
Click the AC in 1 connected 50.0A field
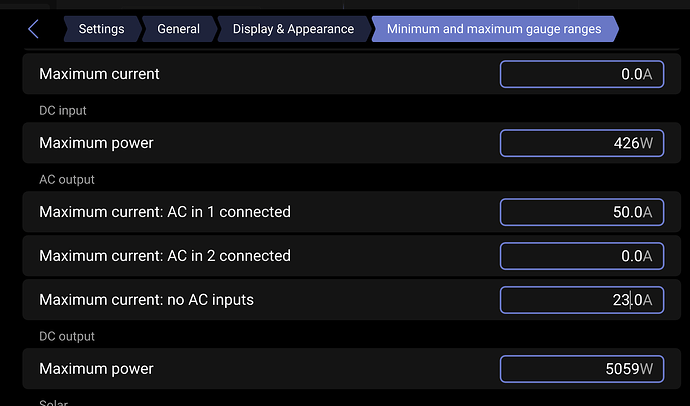581,212
